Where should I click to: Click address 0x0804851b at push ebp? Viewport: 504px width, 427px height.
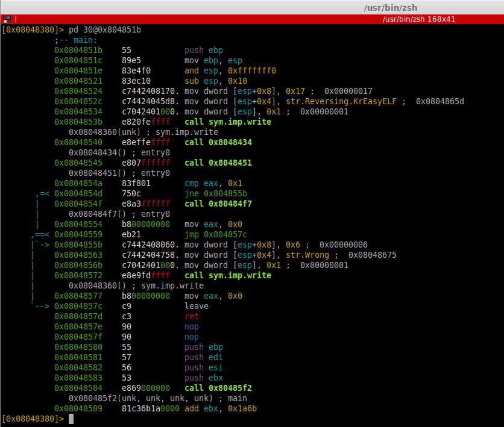pyautogui.click(x=78, y=51)
